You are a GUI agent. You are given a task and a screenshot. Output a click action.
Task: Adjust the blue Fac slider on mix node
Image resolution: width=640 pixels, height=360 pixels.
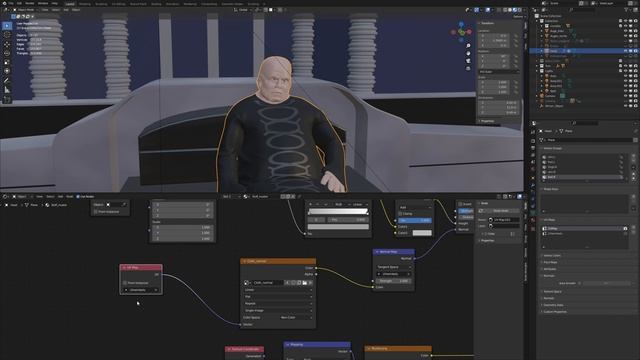point(415,220)
